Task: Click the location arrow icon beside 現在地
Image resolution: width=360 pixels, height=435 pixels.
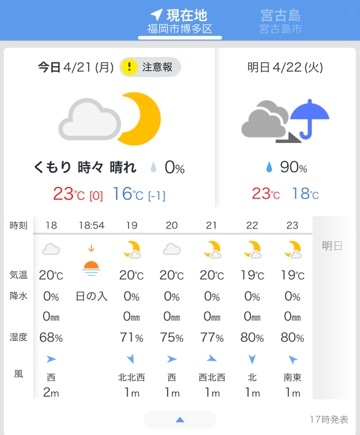Action: point(157,14)
